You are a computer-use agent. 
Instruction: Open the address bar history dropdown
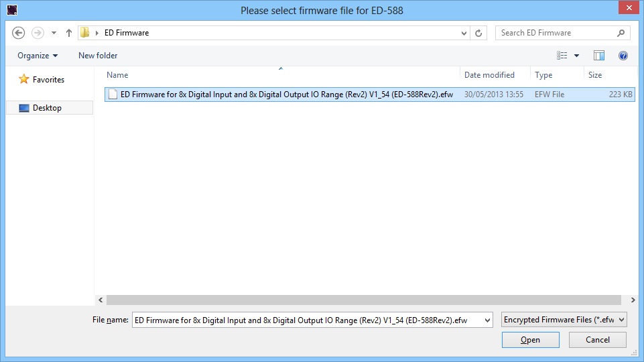click(x=464, y=33)
